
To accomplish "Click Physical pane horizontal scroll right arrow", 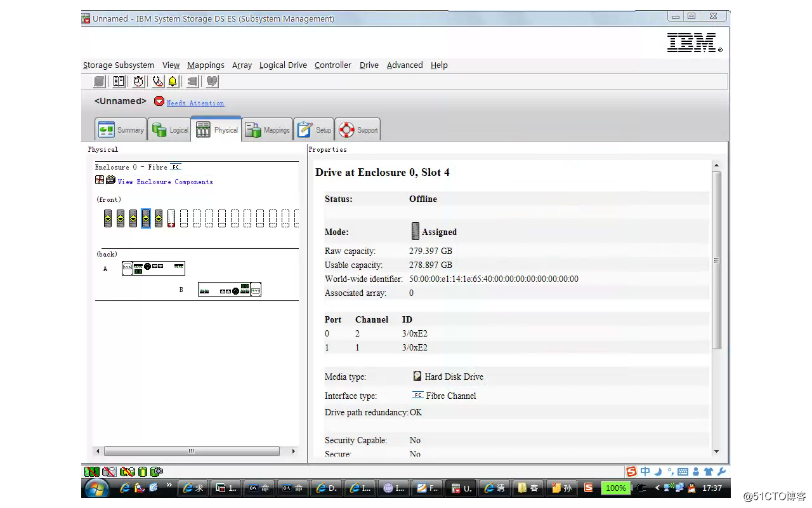I will pyautogui.click(x=293, y=451).
